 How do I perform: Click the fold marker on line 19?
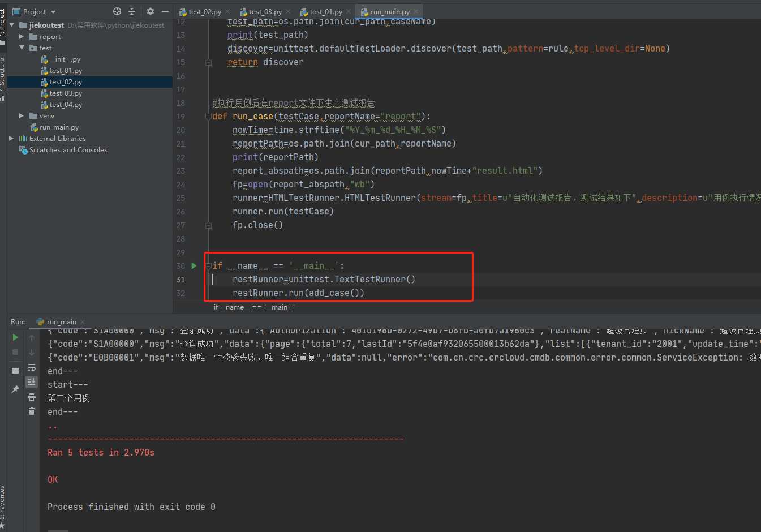(208, 117)
